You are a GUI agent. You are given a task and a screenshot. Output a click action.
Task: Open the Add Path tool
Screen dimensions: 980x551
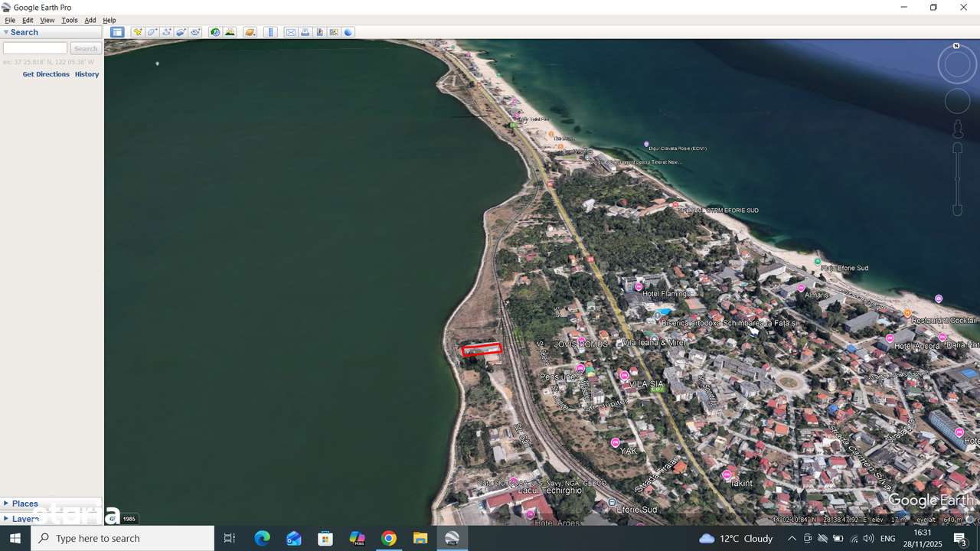point(166,32)
